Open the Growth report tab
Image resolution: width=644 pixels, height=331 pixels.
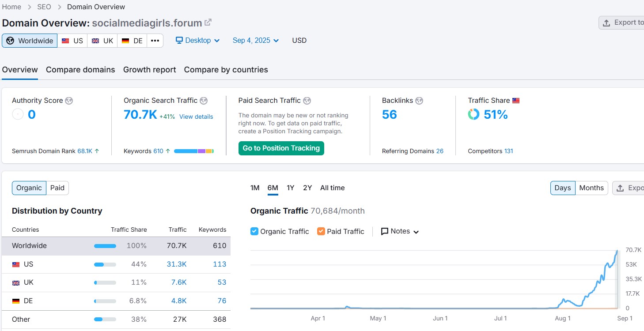click(149, 70)
